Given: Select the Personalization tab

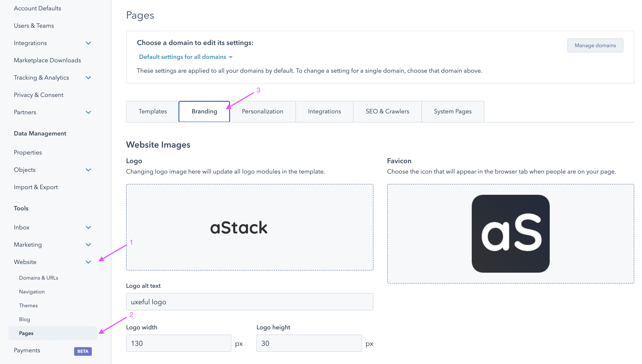Looking at the screenshot, I should point(263,111).
